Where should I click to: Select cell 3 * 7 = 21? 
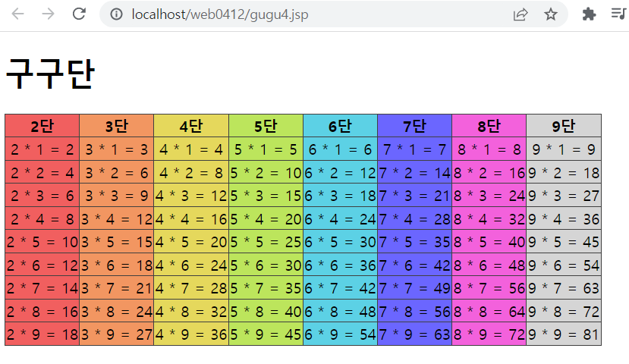pos(117,288)
